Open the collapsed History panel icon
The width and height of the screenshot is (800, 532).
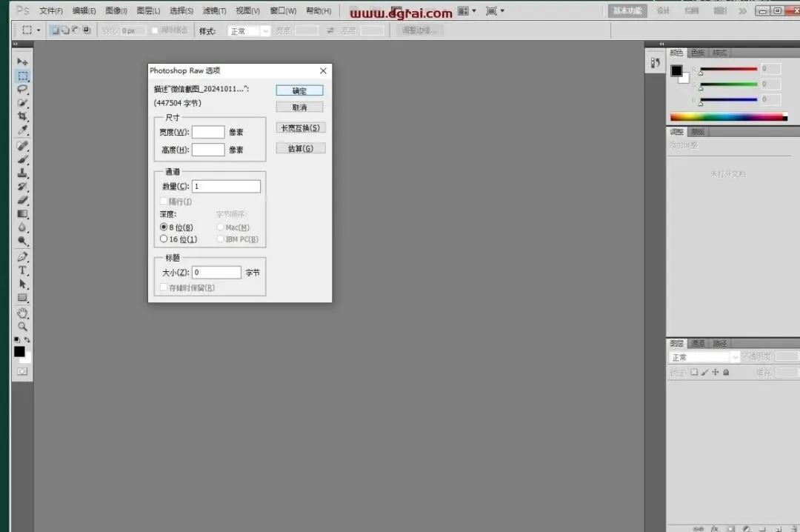coord(655,63)
